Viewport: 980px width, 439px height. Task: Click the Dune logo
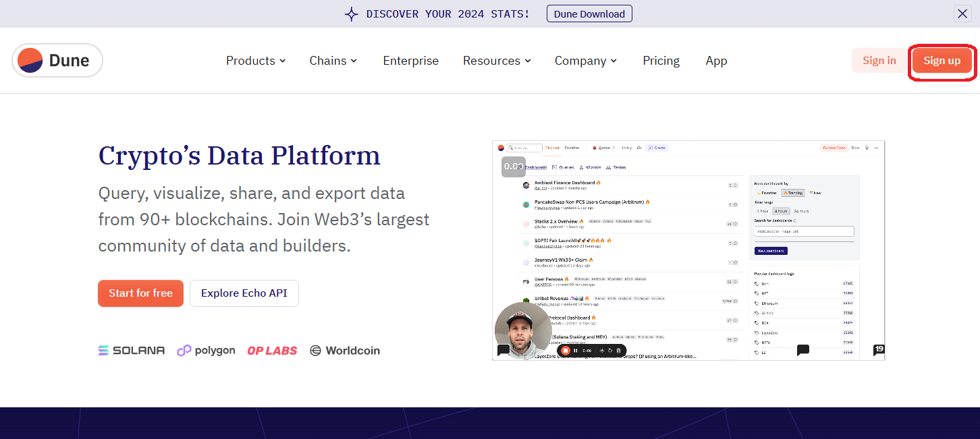point(57,61)
